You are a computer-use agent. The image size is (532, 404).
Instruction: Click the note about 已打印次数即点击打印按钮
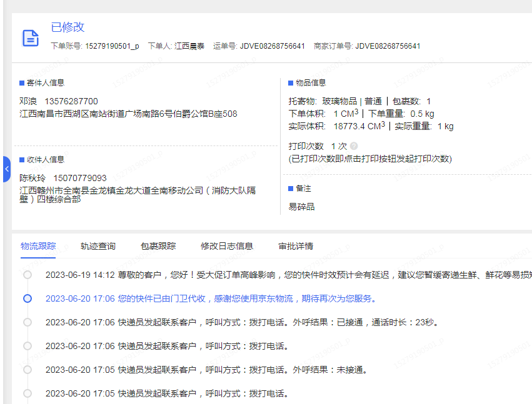click(x=370, y=159)
